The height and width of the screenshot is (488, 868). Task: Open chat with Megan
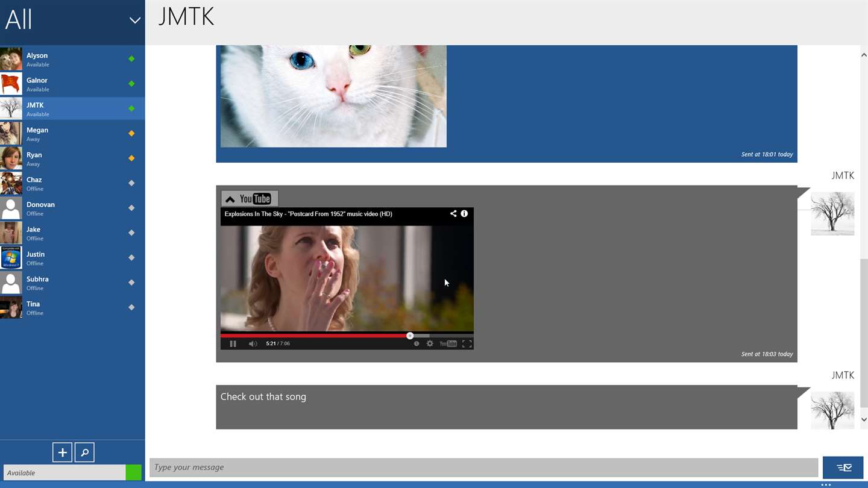click(72, 134)
